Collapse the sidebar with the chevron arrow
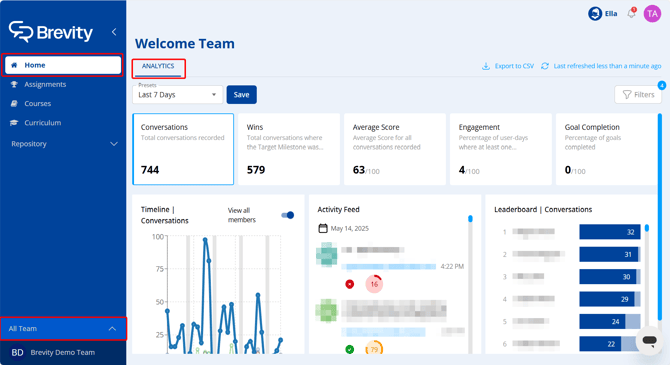The width and height of the screenshot is (670, 365). [x=114, y=32]
